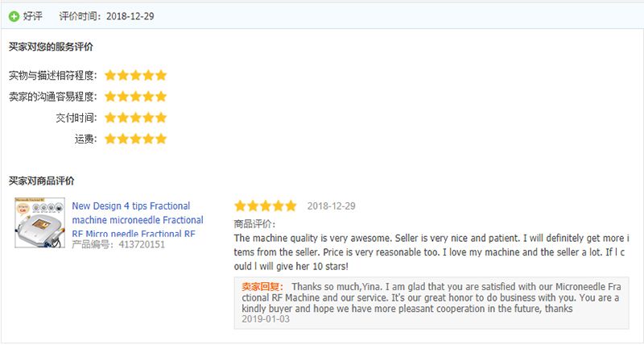
Task: Click the 卖家回复 orange label
Action: (x=262, y=287)
